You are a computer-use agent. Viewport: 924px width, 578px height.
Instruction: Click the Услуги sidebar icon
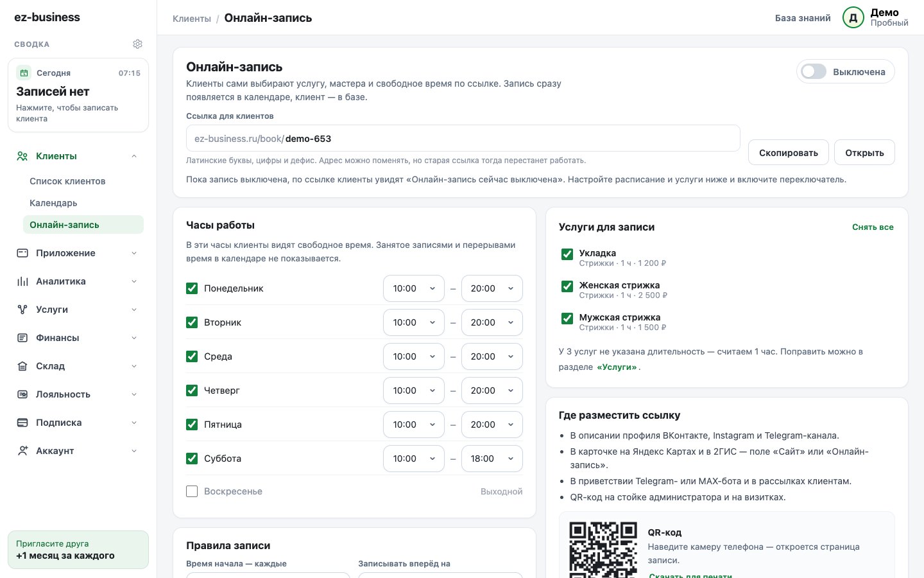pyautogui.click(x=22, y=310)
